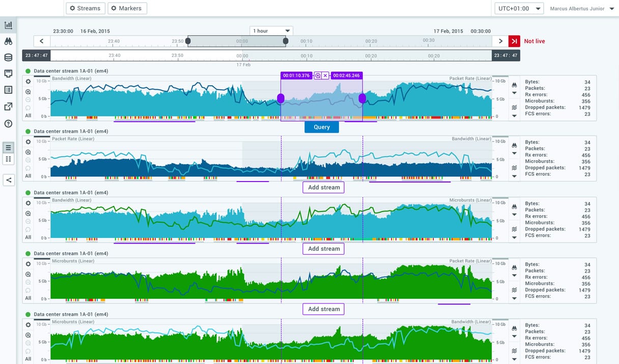Expand arrow under binoculars on third chart
The image size is (619, 364).
514,214
